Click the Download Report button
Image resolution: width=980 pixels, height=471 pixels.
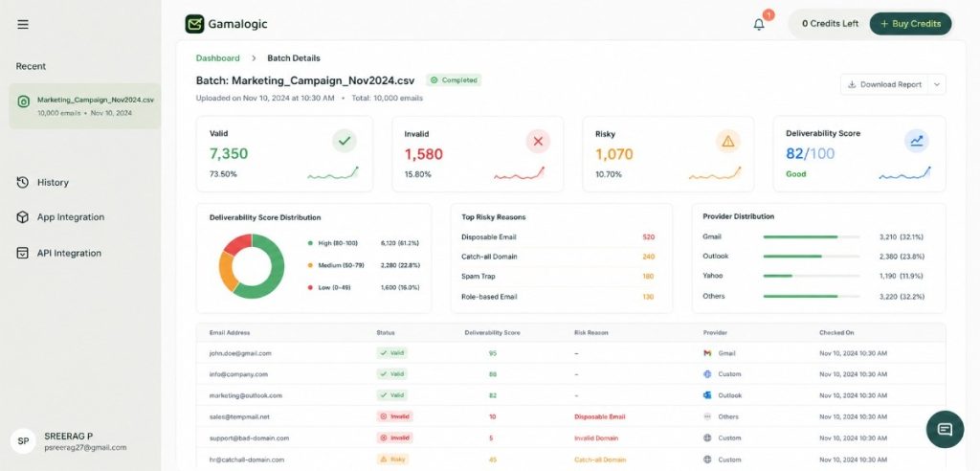coord(885,84)
